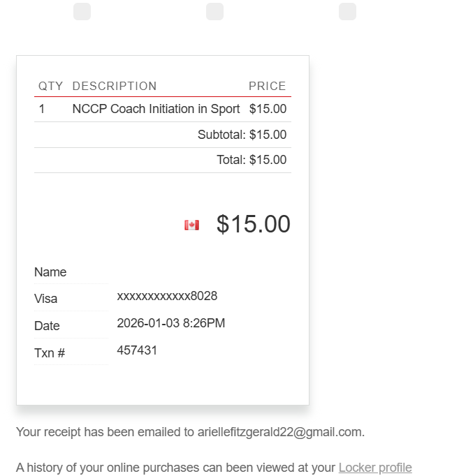Click the Name field label

click(50, 272)
